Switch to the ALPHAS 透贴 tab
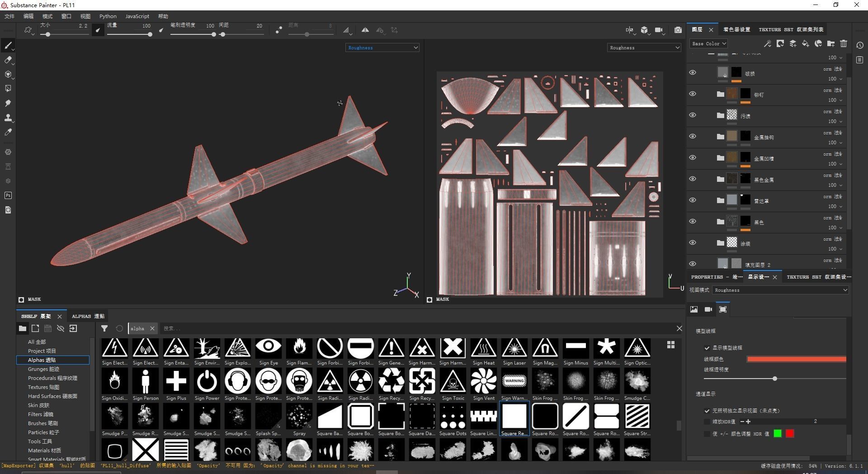The image size is (868, 474). pyautogui.click(x=88, y=316)
